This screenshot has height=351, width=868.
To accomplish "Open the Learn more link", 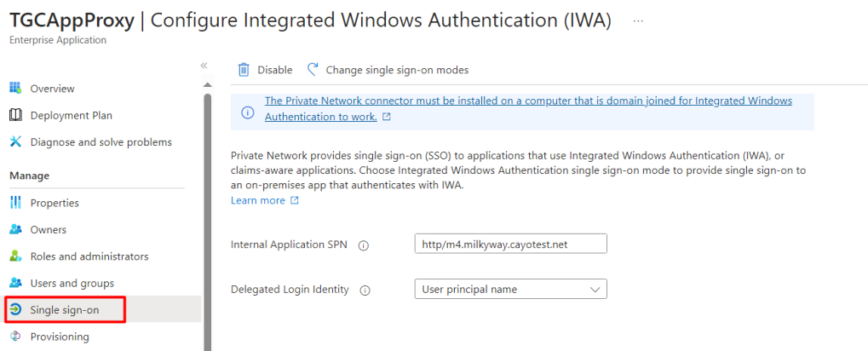I will (x=258, y=200).
